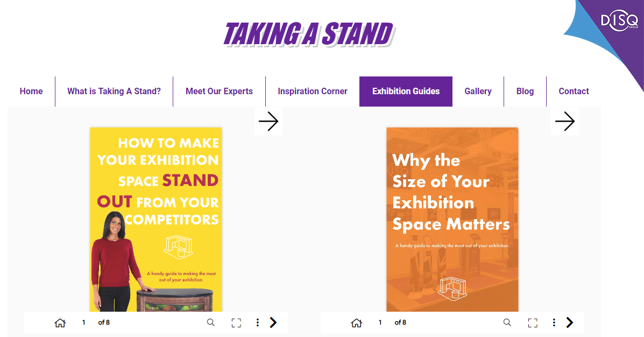Open search in right guide viewer

tap(507, 322)
